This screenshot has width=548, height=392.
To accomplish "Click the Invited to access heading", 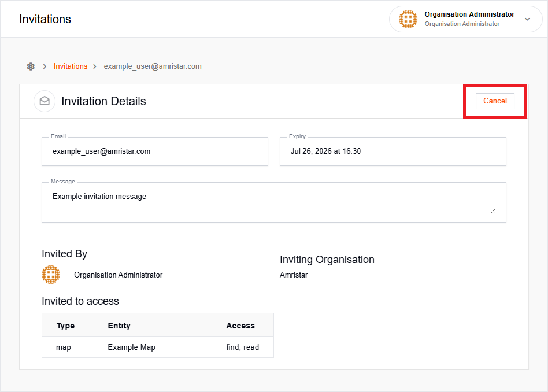I will point(80,301).
